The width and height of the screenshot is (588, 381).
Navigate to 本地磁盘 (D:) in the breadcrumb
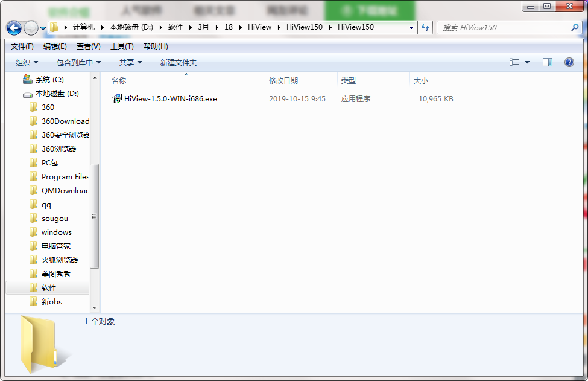pos(131,27)
